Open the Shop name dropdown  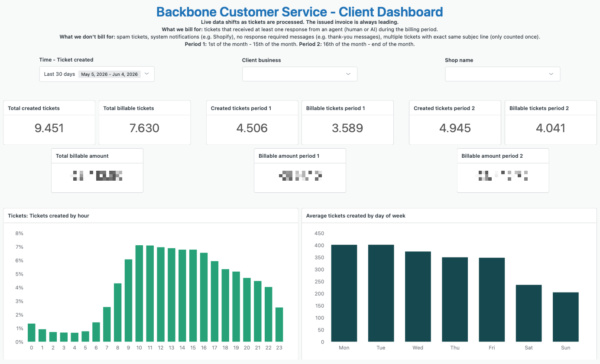503,74
